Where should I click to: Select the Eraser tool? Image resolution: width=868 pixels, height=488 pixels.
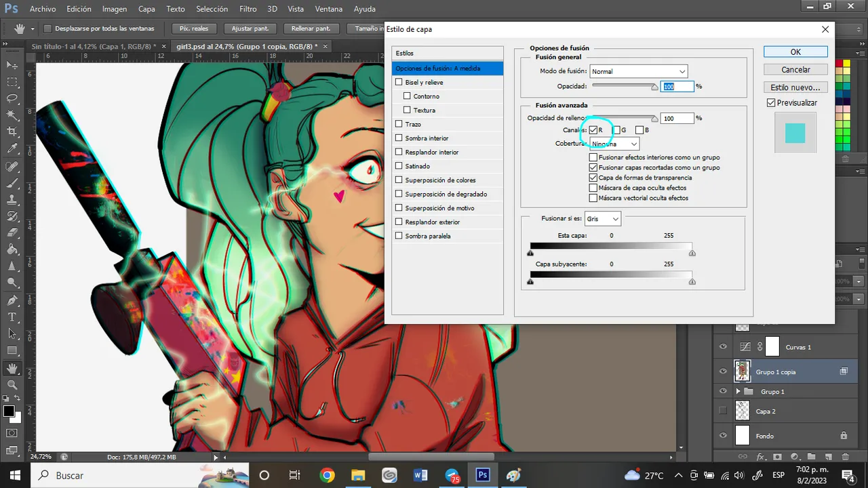12,233
